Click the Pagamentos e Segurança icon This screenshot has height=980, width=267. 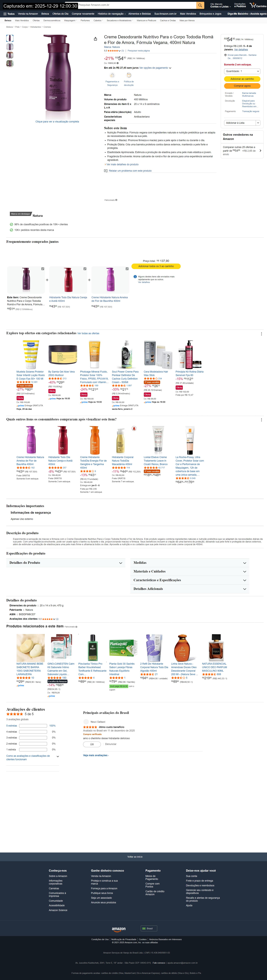pos(112,75)
